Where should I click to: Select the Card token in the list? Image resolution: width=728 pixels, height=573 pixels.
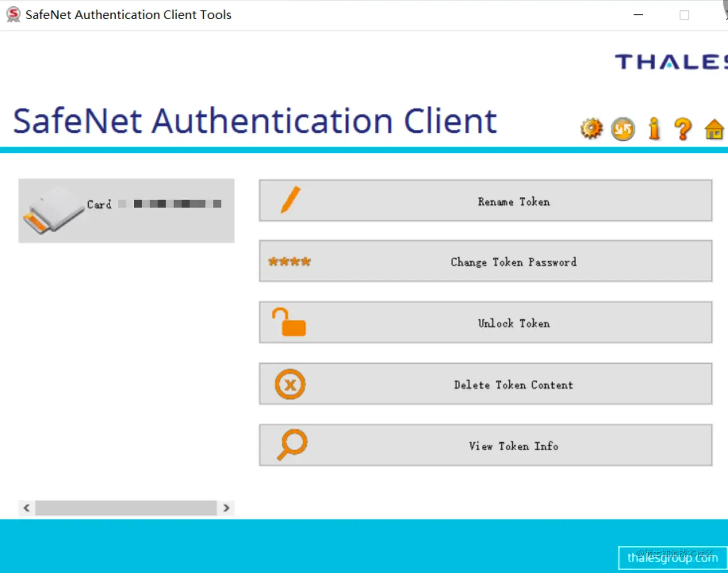[126, 211]
